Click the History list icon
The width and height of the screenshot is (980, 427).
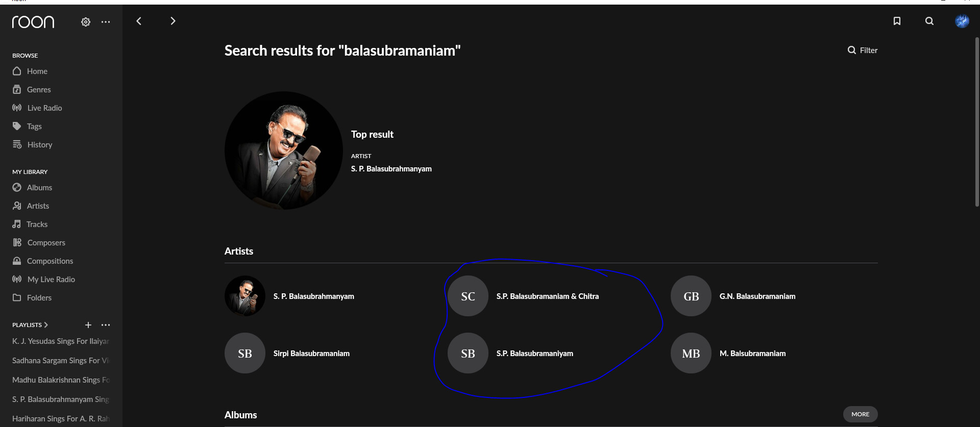pyautogui.click(x=17, y=144)
